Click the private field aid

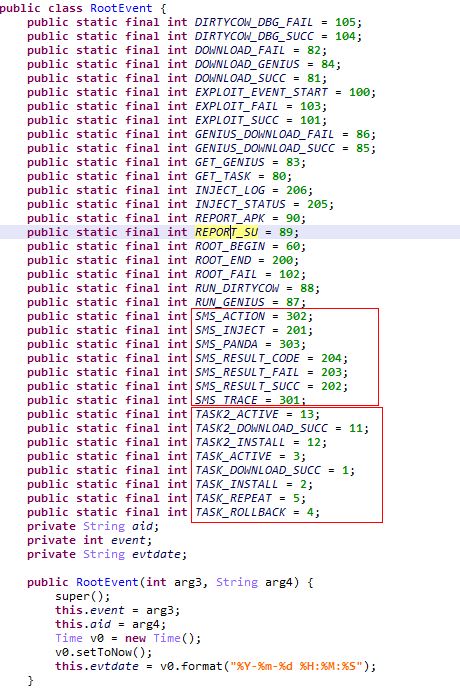pyautogui.click(x=143, y=527)
